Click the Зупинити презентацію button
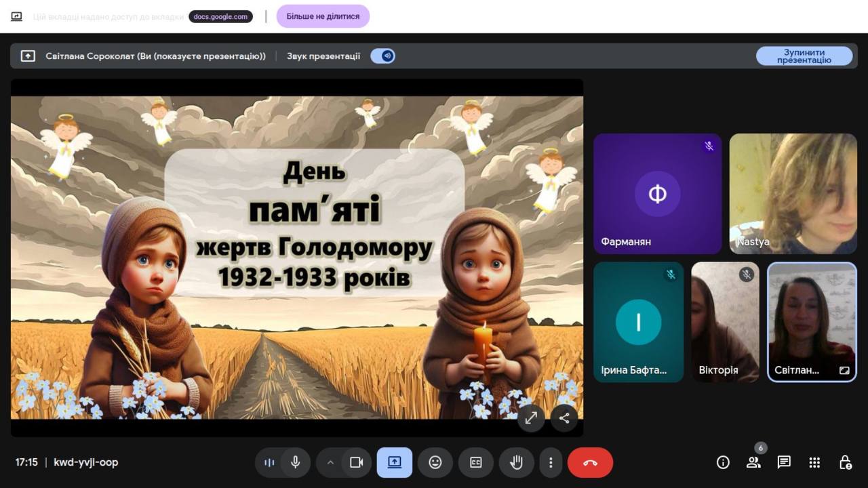Screen dimensions: 868x488 (x=804, y=56)
